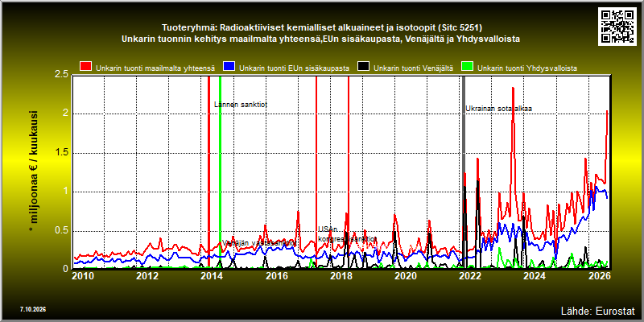Click the green legend swatch for United States

(x=468, y=67)
